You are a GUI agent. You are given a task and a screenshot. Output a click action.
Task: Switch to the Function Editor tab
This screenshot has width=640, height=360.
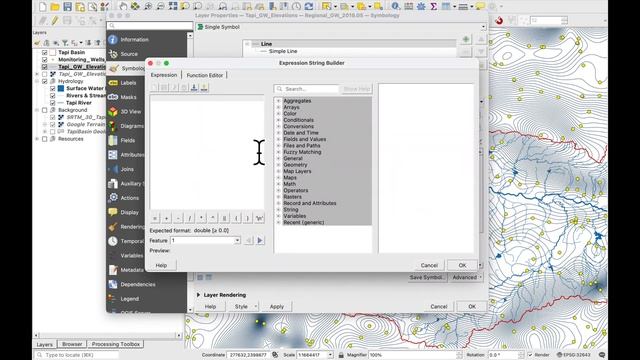(204, 75)
